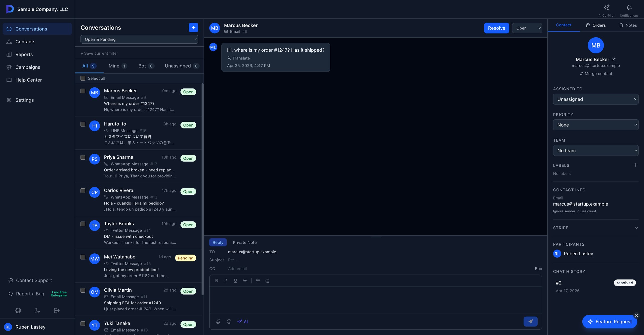Click the strikethrough formatting icon
Viewport: 644px width, 335px height.
(x=245, y=281)
